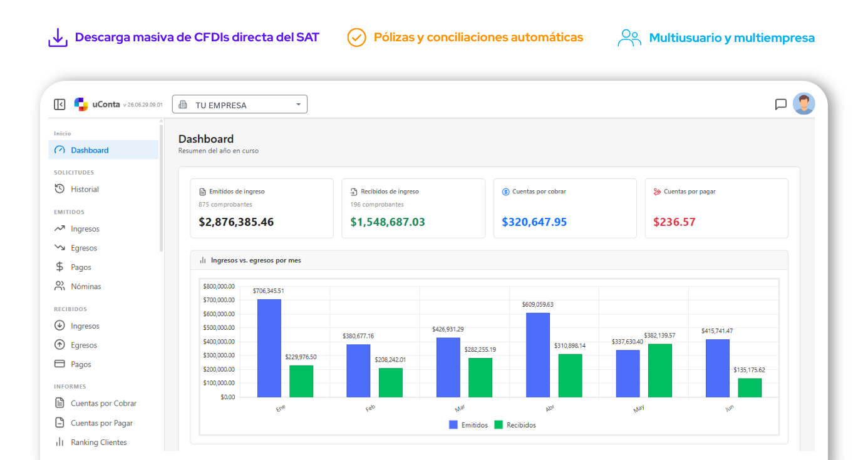
Task: Click the building icon in company selector
Action: click(x=183, y=105)
